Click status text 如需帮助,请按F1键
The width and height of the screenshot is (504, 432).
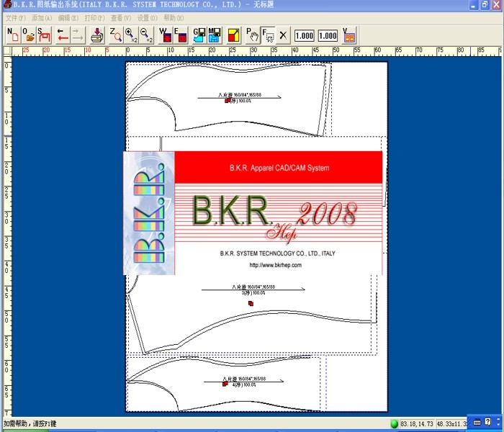pyautogui.click(x=30, y=423)
